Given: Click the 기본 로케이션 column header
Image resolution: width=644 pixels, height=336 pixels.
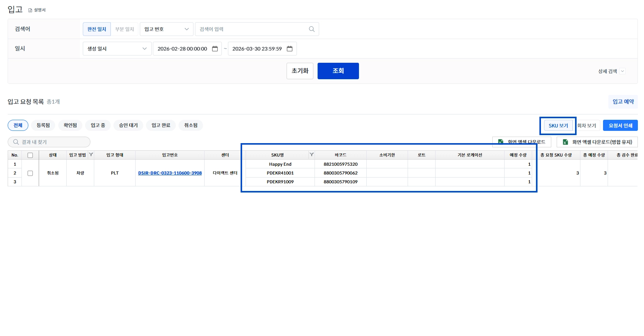Looking at the screenshot, I should pos(470,155).
